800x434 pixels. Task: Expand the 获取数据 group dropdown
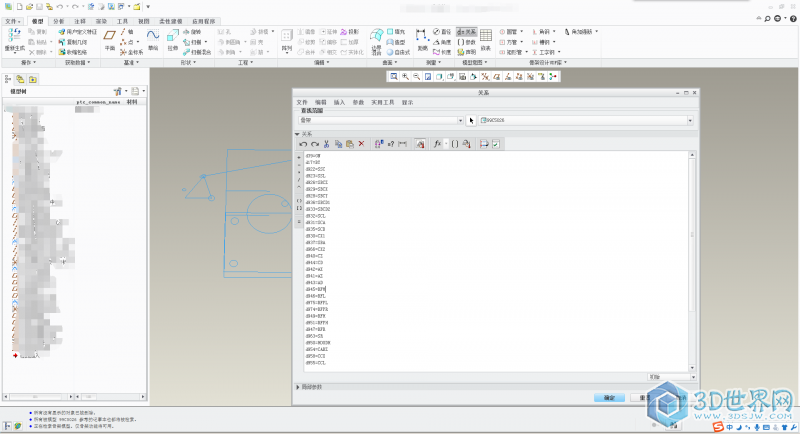[77, 63]
